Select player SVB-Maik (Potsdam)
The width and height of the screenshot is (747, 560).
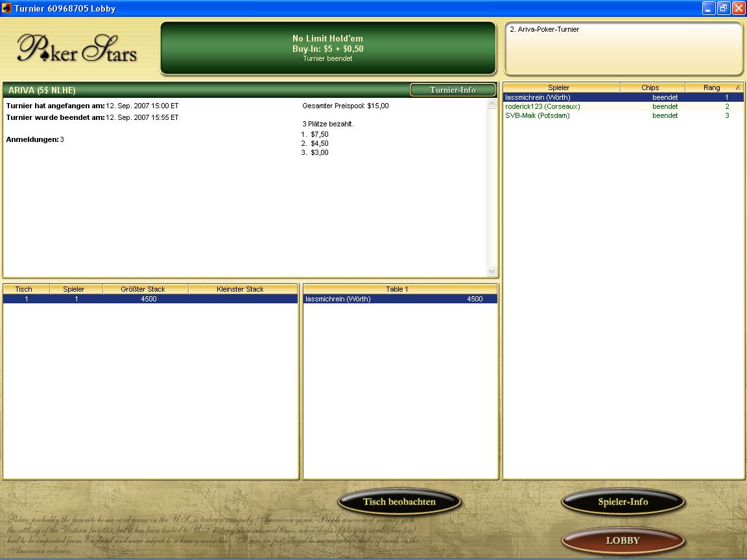coord(623,115)
